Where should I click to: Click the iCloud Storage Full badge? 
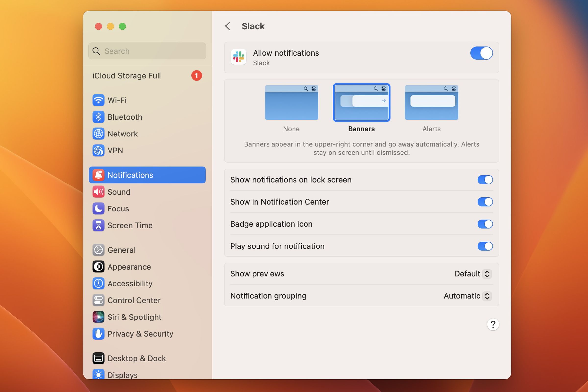[196, 75]
